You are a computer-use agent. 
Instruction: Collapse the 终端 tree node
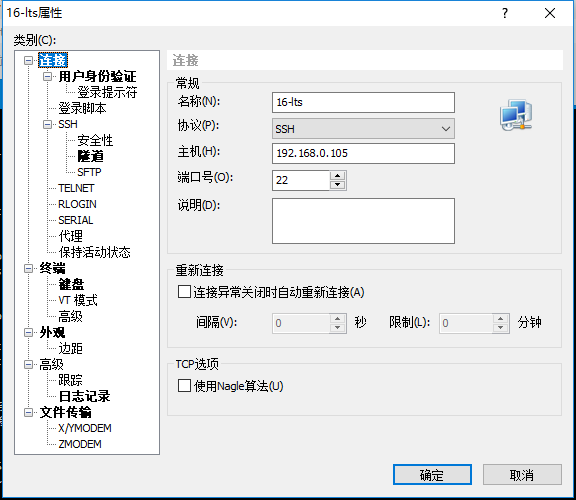pyautogui.click(x=28, y=269)
